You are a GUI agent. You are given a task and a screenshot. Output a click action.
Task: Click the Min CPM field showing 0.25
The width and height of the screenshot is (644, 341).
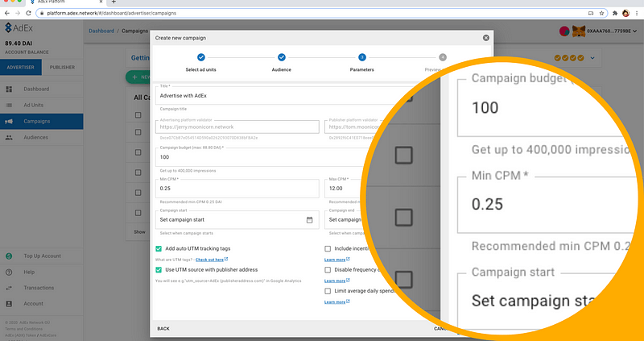(237, 189)
